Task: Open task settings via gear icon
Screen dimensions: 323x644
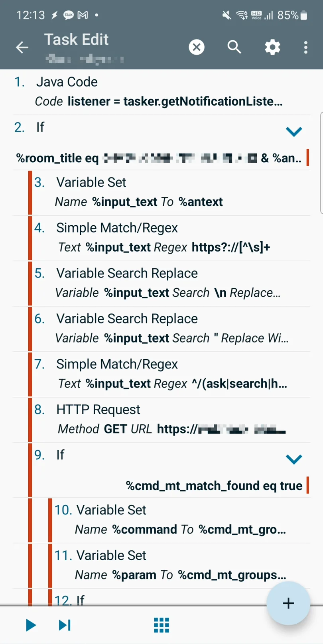Action: (x=272, y=47)
